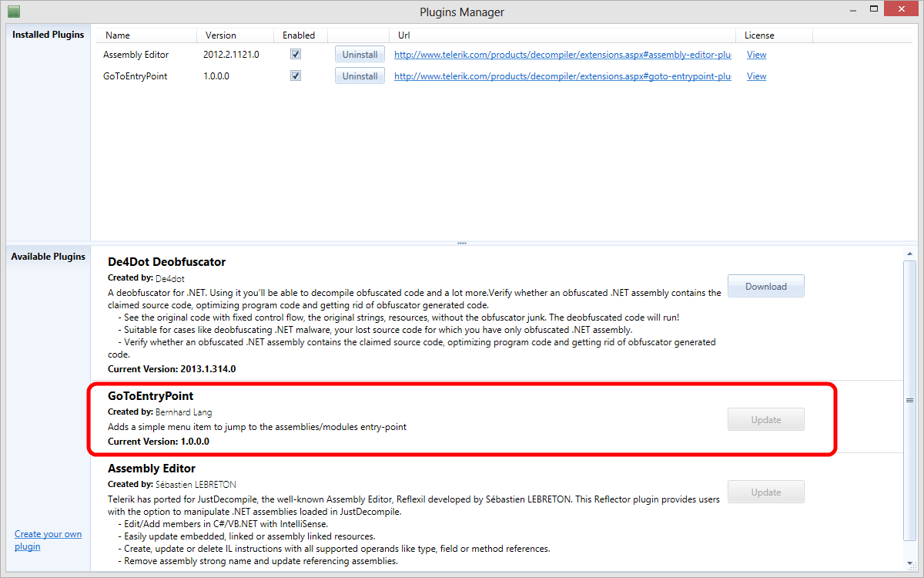Click Current Version: 2013.1.314.0 text
Viewport: 924px width, 578px height.
coord(172,369)
